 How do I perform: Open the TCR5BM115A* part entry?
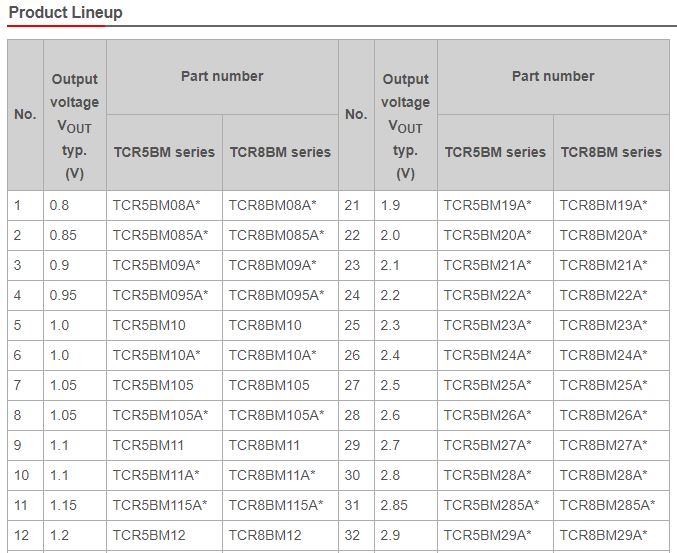pos(160,505)
